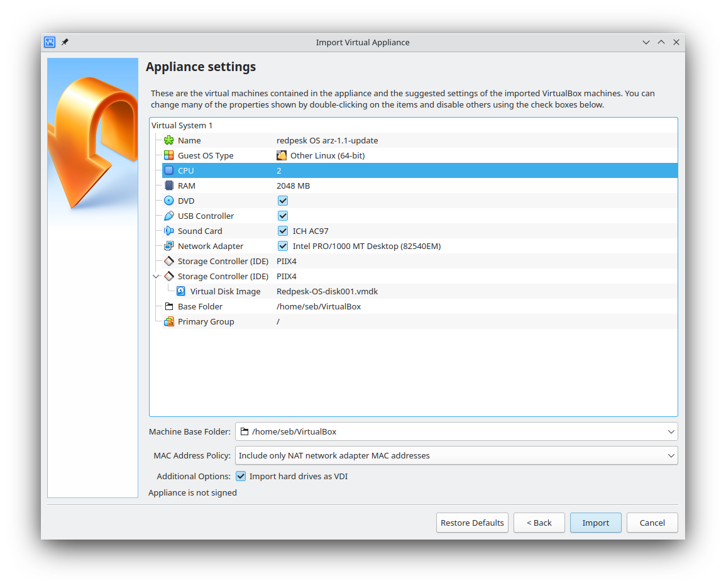Select the Primary Group row

pyautogui.click(x=419, y=321)
